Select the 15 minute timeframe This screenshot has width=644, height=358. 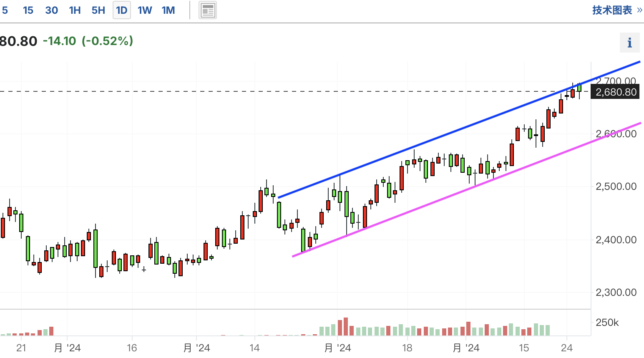[28, 10]
